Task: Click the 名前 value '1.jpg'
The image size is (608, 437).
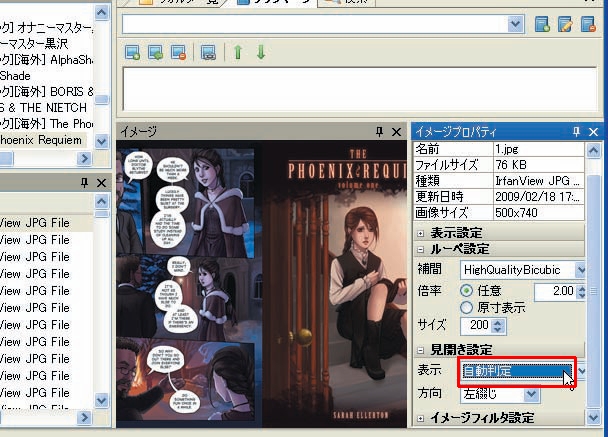Action: coord(539,149)
